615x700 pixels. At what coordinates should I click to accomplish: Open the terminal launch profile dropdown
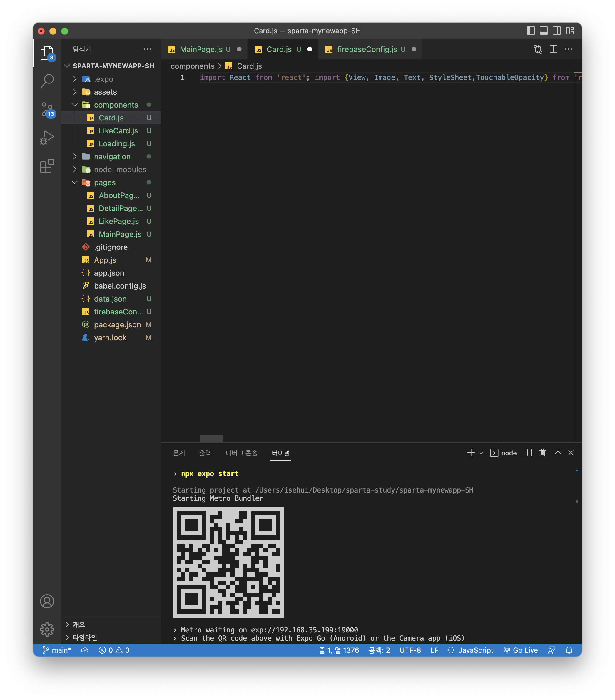481,453
